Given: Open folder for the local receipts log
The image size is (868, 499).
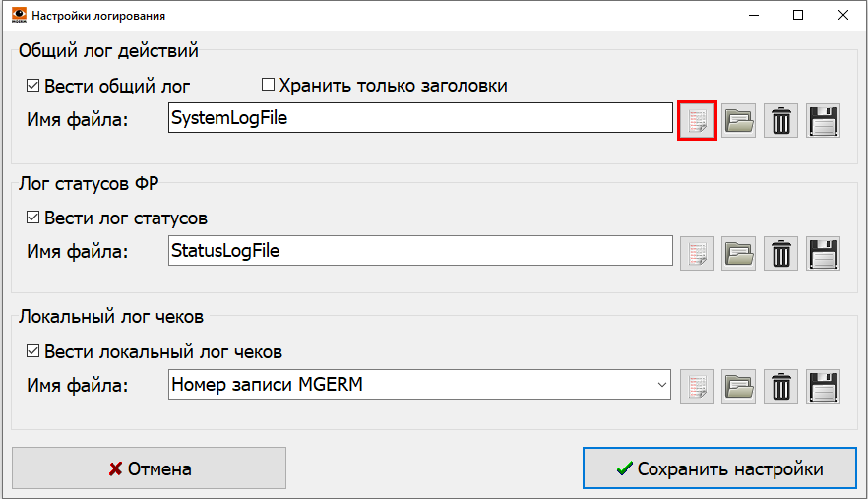Looking at the screenshot, I should click(x=739, y=386).
